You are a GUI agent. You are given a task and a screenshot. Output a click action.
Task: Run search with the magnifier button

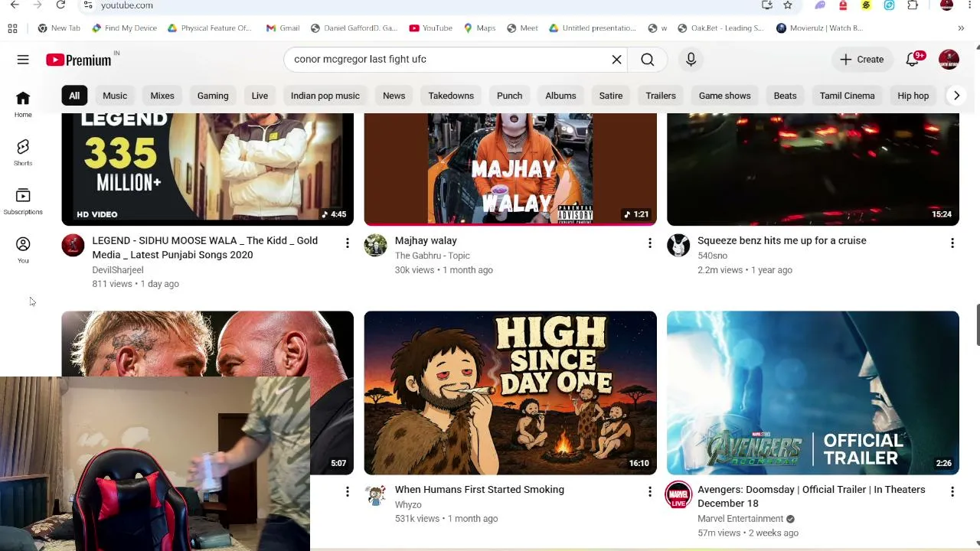tap(648, 59)
